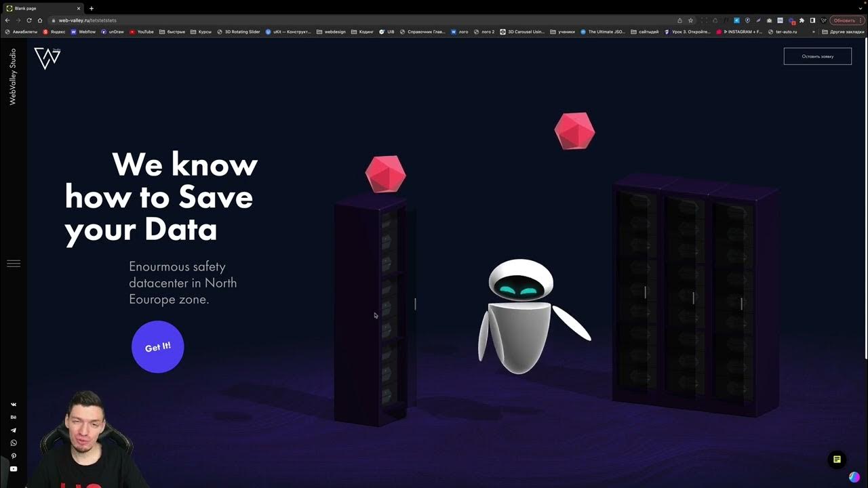
Task: Reload the page
Action: [29, 20]
